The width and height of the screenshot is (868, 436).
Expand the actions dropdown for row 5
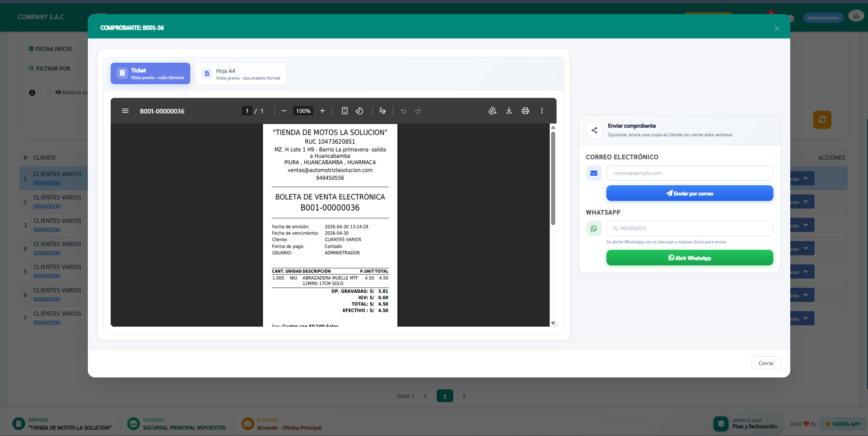[805, 272]
